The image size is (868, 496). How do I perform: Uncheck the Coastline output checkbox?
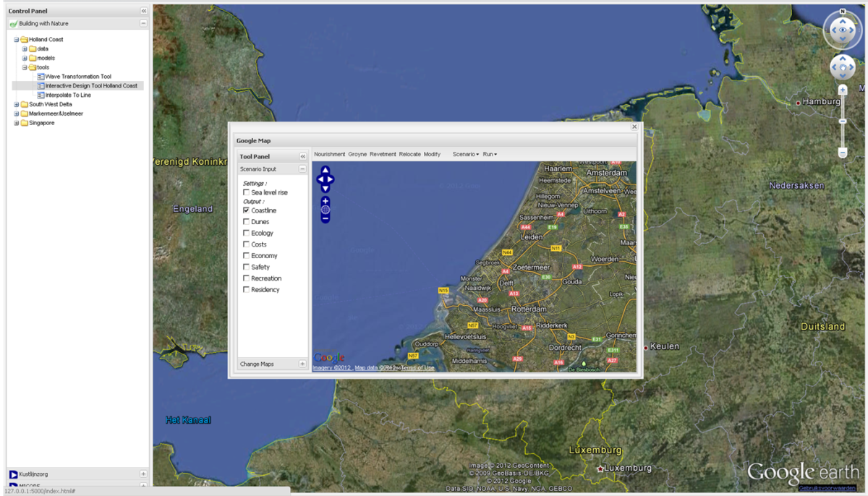(x=246, y=210)
